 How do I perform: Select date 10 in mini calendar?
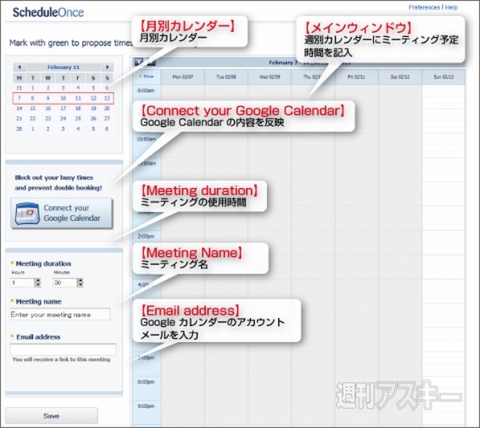coord(63,98)
